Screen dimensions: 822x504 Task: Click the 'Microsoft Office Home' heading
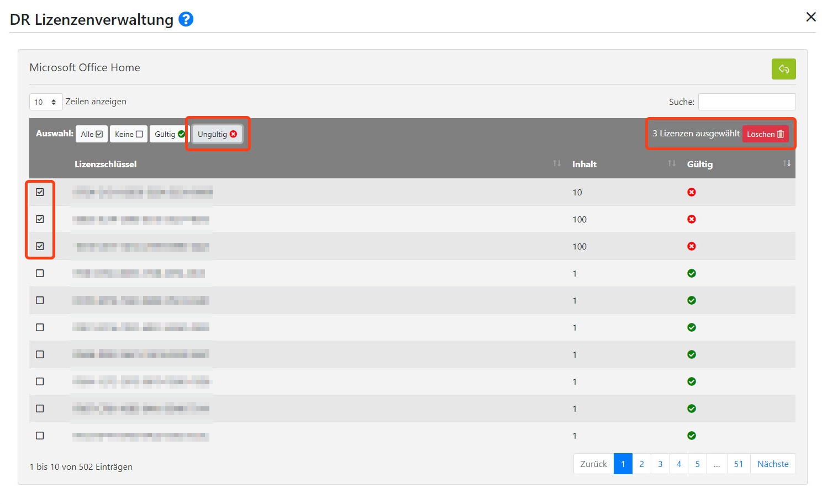click(85, 67)
